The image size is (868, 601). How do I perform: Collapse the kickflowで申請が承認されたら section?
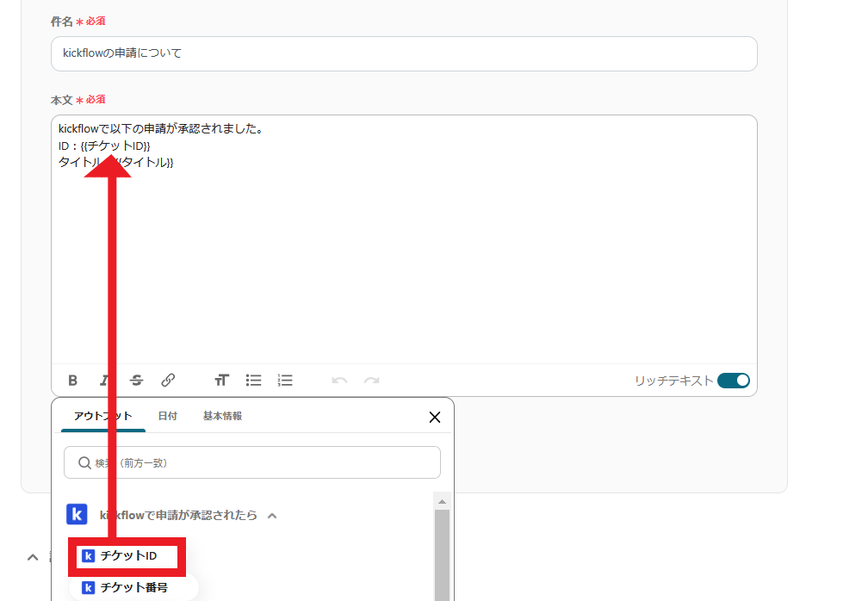coord(272,516)
